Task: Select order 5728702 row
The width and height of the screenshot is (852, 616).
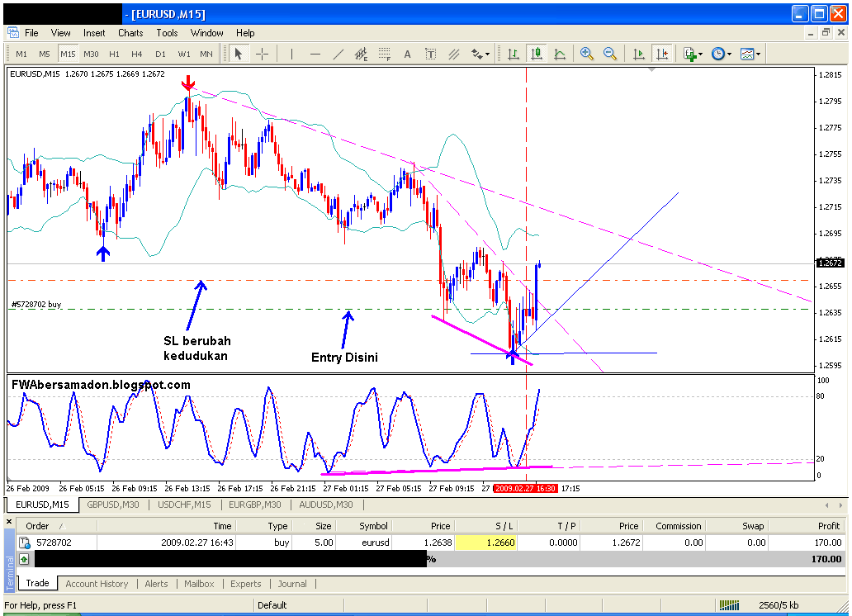Action: click(431, 543)
